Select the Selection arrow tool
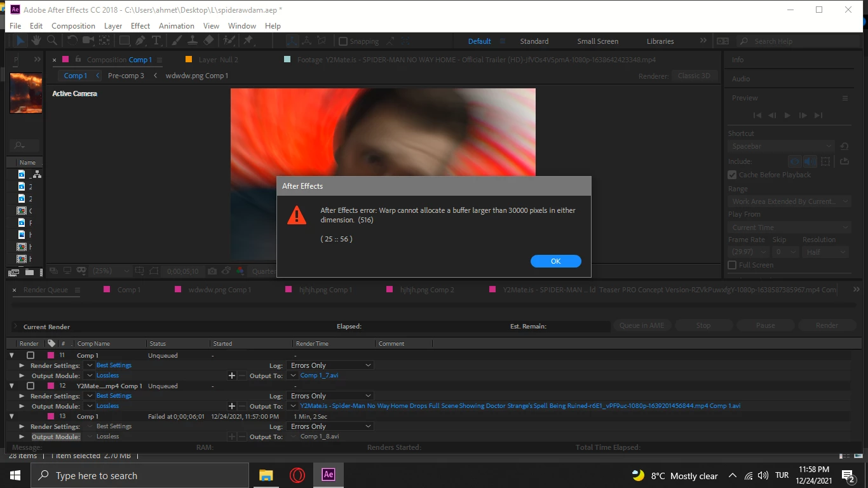The image size is (868, 488). pos(20,41)
